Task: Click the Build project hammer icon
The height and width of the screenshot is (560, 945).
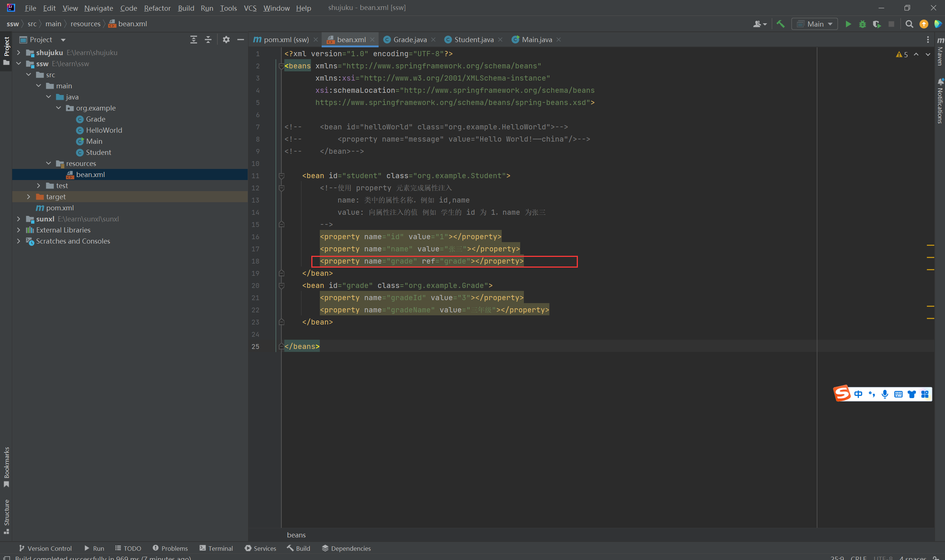Action: point(780,24)
